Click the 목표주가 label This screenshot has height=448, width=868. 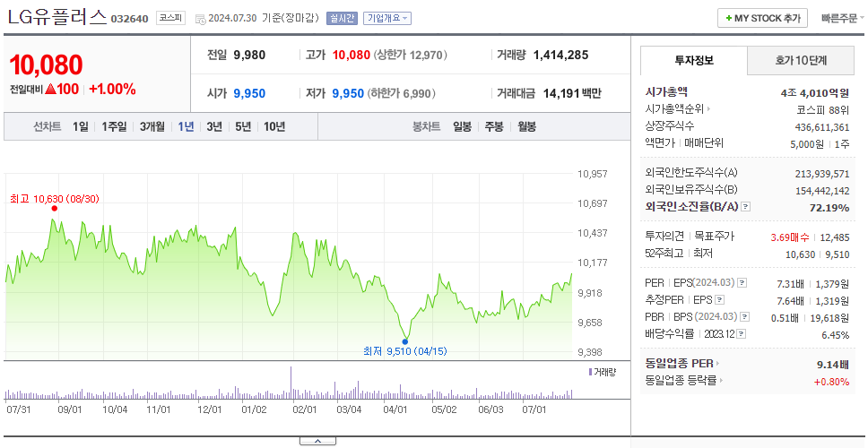tap(715, 237)
